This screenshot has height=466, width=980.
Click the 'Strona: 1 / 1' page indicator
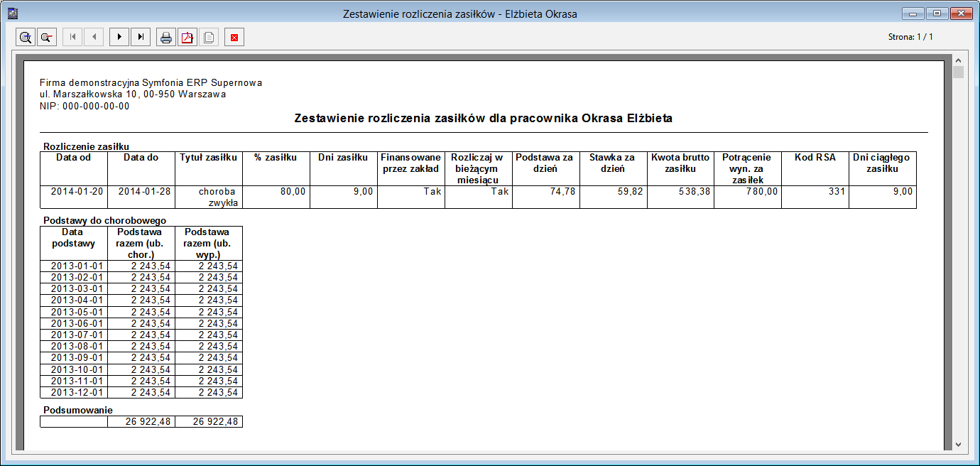point(910,37)
